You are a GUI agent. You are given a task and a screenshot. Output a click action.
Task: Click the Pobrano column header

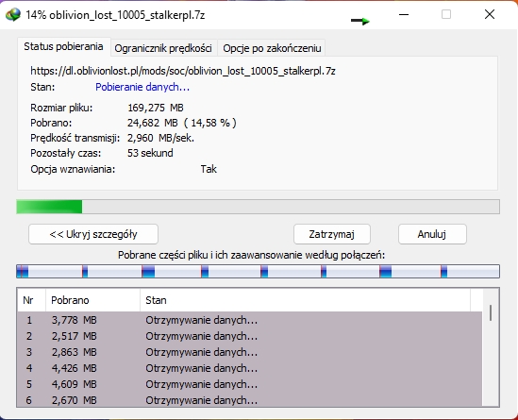92,300
